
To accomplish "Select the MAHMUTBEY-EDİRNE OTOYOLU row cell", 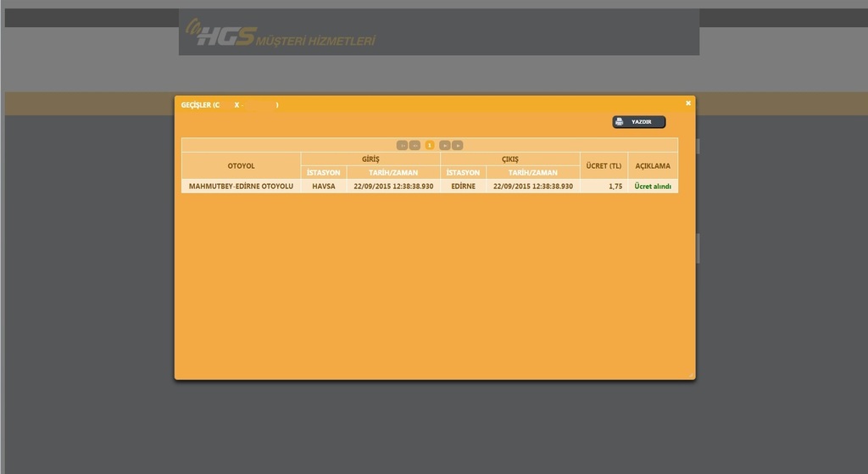I will [241, 186].
